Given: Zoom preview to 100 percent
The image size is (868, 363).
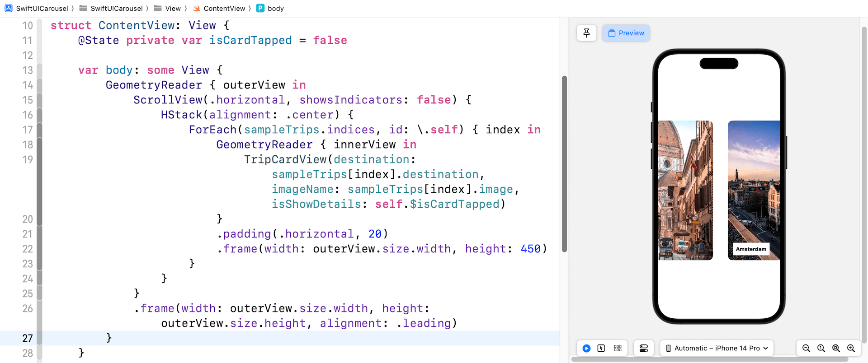Looking at the screenshot, I should pos(821,348).
